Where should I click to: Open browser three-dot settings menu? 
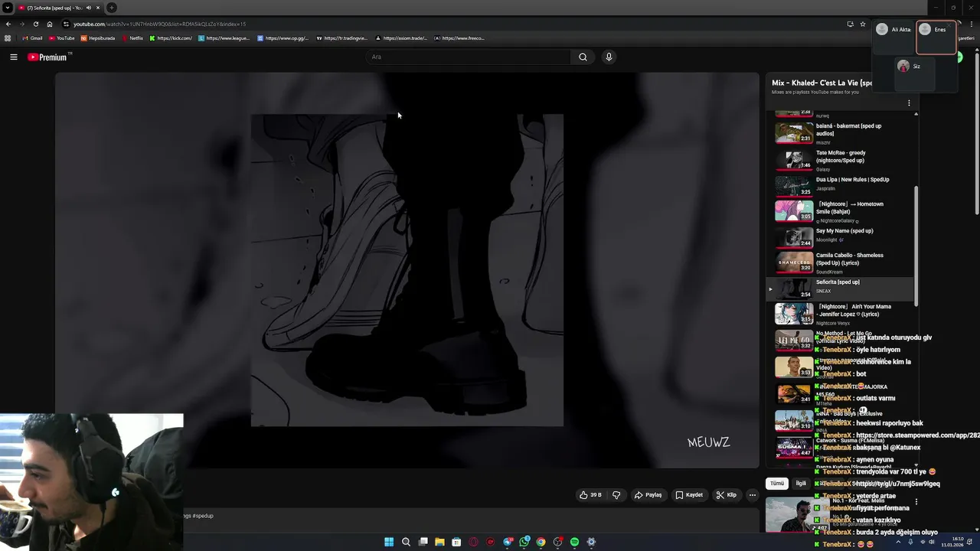(x=971, y=24)
